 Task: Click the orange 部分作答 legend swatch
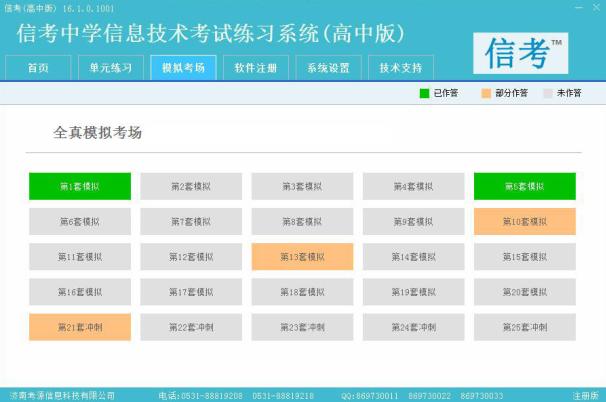coord(486,93)
